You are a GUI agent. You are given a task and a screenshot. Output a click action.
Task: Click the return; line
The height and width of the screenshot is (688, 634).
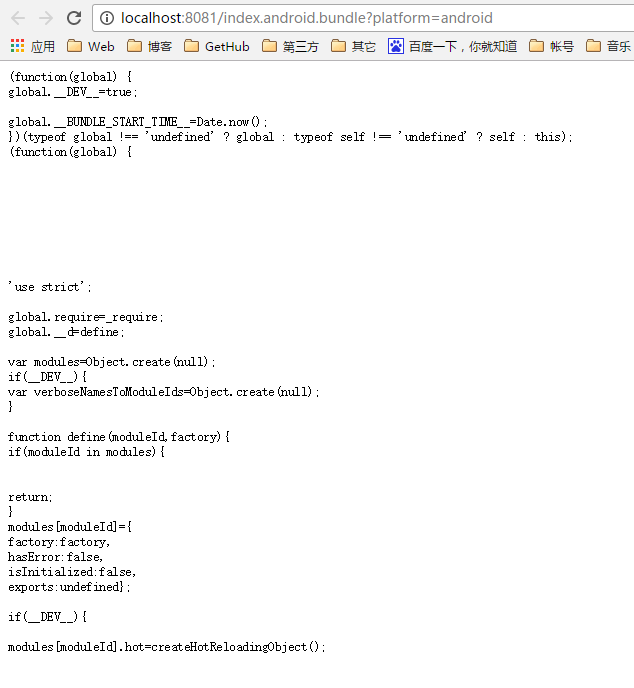click(30, 497)
